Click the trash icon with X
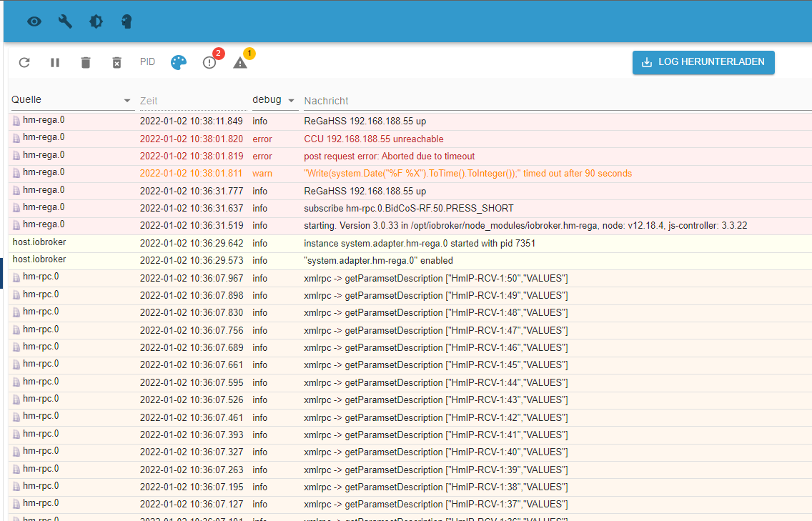This screenshot has height=521, width=812. pos(117,62)
